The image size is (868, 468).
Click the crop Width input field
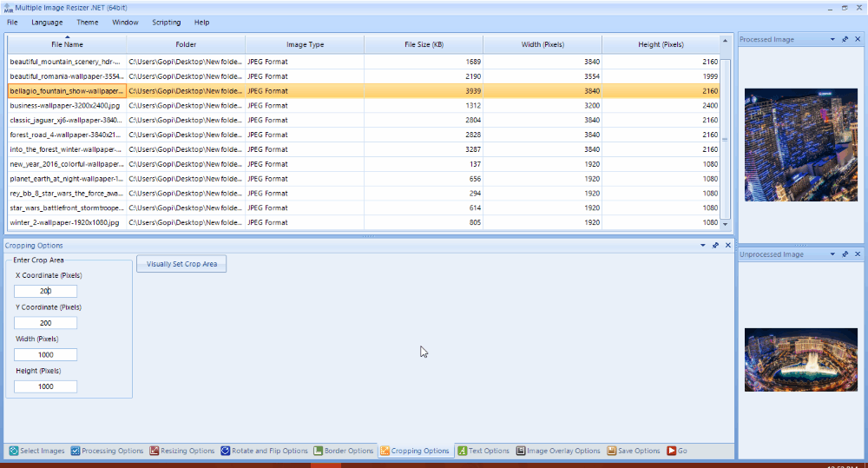pyautogui.click(x=45, y=355)
